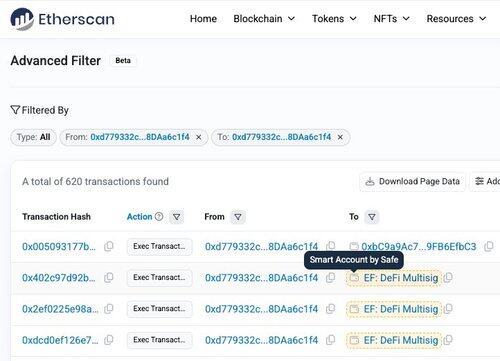Copy EF: DeFi Multisig address, second row
Image resolution: width=500 pixels, height=361 pixels.
point(448,277)
